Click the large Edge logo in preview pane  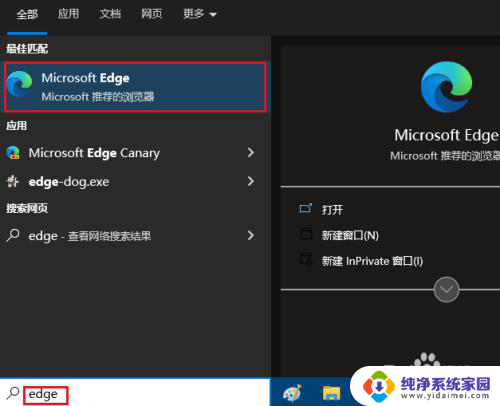point(446,87)
